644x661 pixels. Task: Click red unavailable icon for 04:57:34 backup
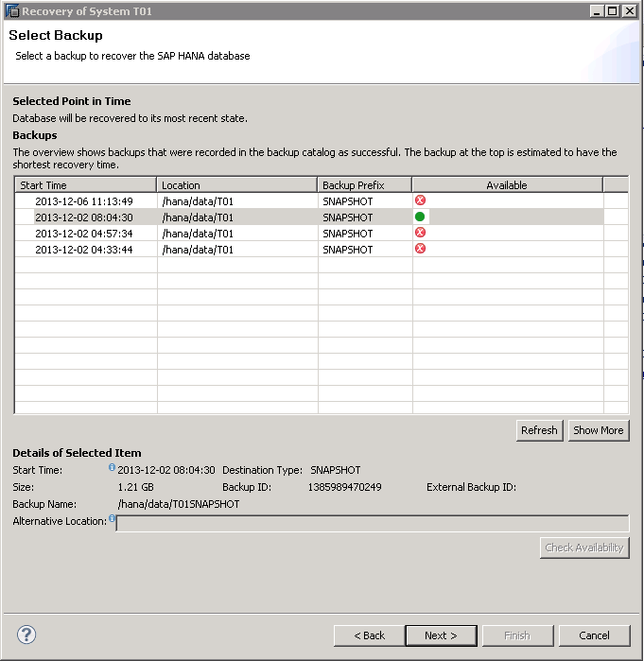[420, 233]
